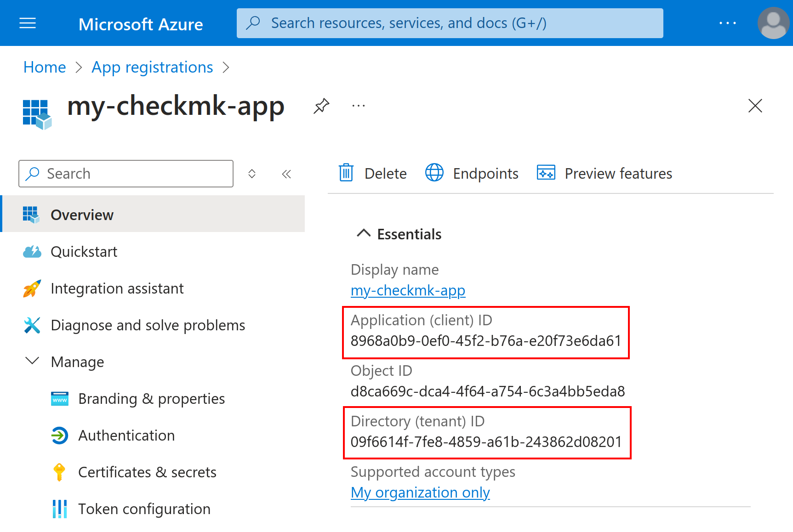Open Token configuration
This screenshot has width=793, height=532.
point(144,509)
